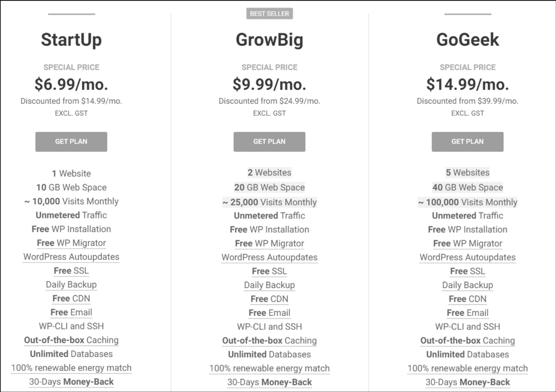The width and height of the screenshot is (556, 392).
Task: Click GoGeek's 40 GB Web Space text
Action: coord(467,187)
